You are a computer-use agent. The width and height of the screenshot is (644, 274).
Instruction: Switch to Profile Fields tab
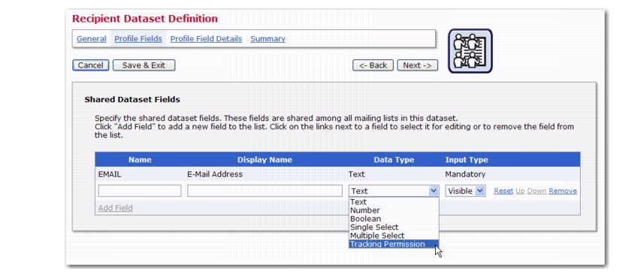(138, 38)
